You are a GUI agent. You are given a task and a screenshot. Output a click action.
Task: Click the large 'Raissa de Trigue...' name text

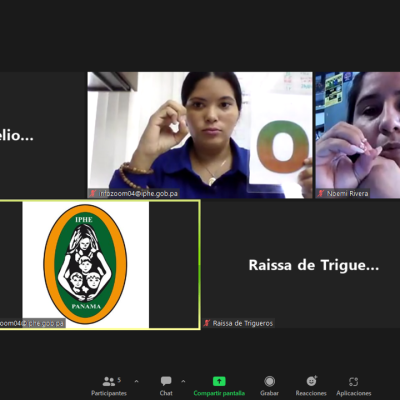pos(314,265)
